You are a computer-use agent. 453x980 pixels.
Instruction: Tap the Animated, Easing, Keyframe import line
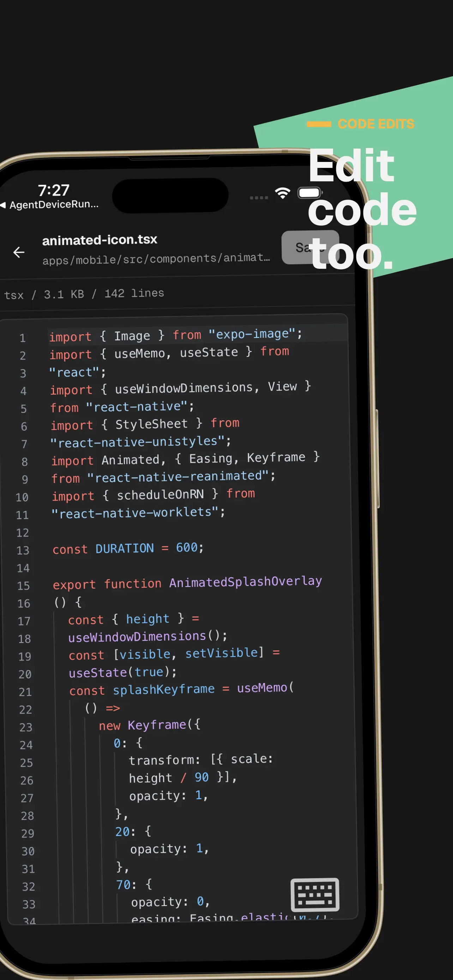(x=186, y=458)
